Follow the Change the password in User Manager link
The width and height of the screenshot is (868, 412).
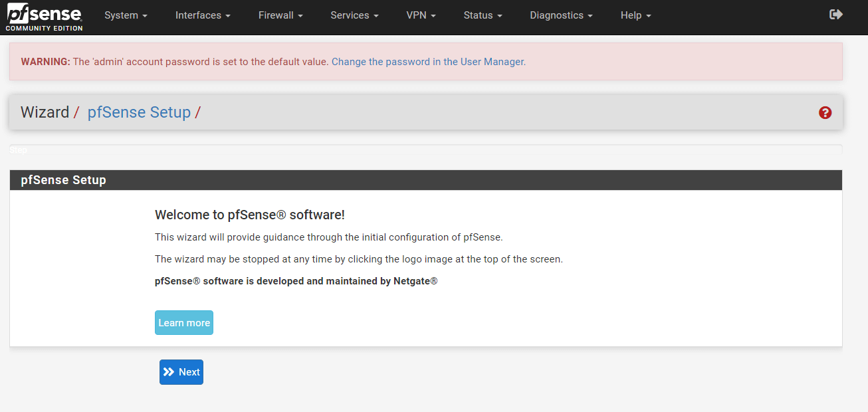point(427,62)
